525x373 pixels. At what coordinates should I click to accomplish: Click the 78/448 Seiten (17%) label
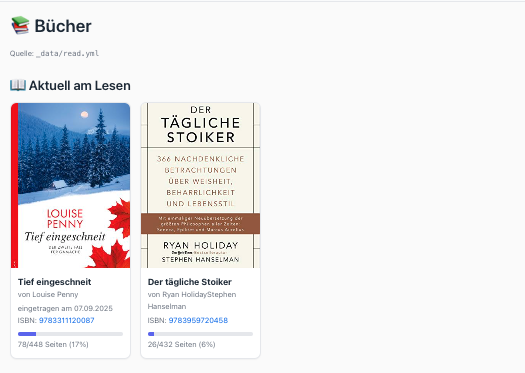(x=53, y=344)
